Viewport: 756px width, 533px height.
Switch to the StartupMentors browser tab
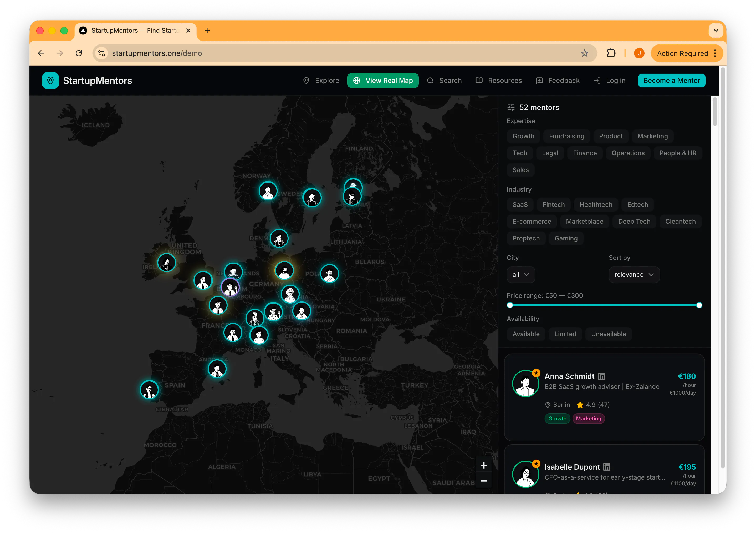[135, 31]
